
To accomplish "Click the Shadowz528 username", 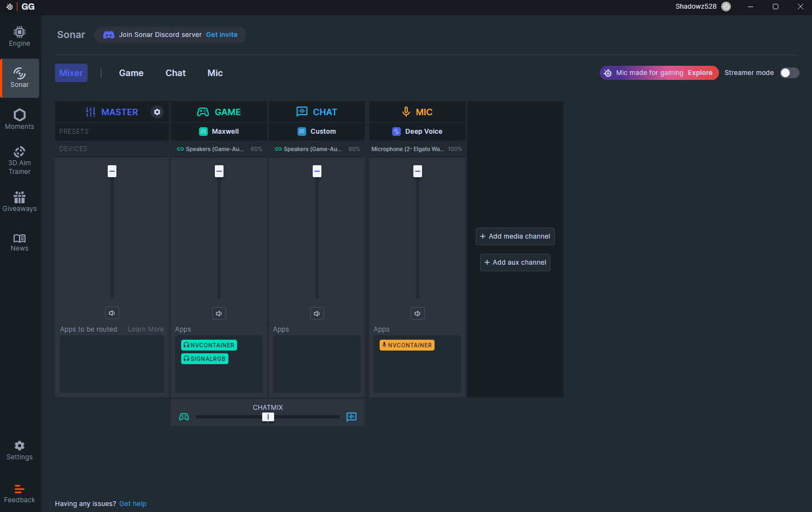I will tap(696, 7).
